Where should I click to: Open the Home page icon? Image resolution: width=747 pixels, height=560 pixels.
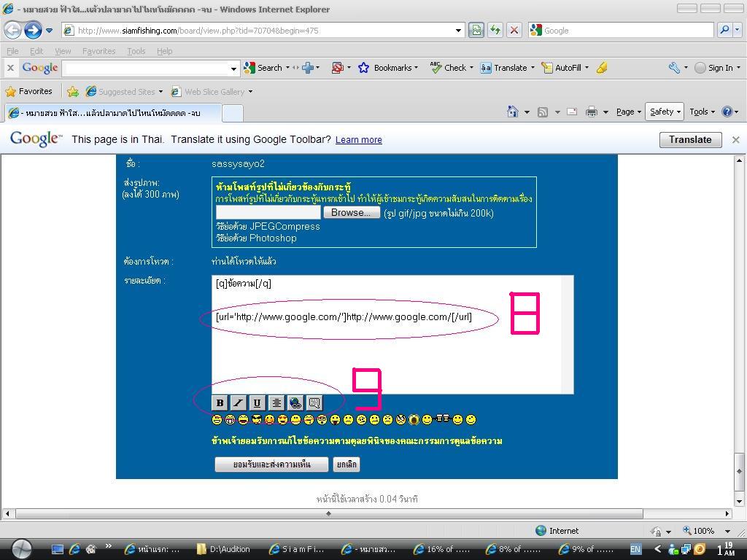point(513,112)
